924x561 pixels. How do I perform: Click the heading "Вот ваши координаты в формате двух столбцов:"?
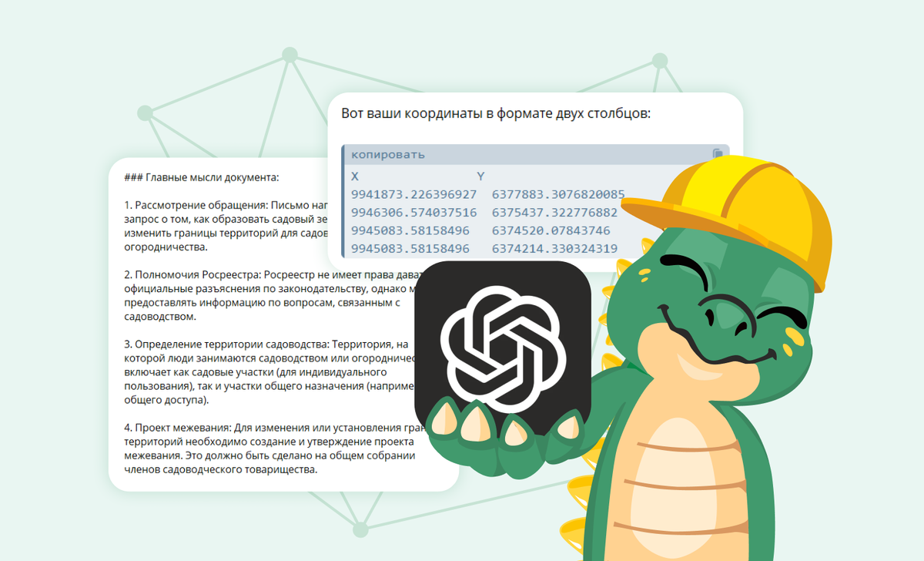(x=496, y=114)
